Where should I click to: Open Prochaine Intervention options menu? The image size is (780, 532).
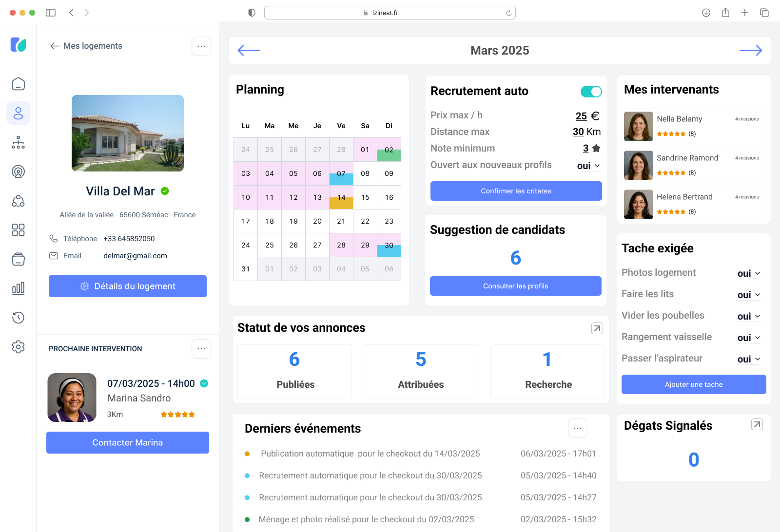201,349
